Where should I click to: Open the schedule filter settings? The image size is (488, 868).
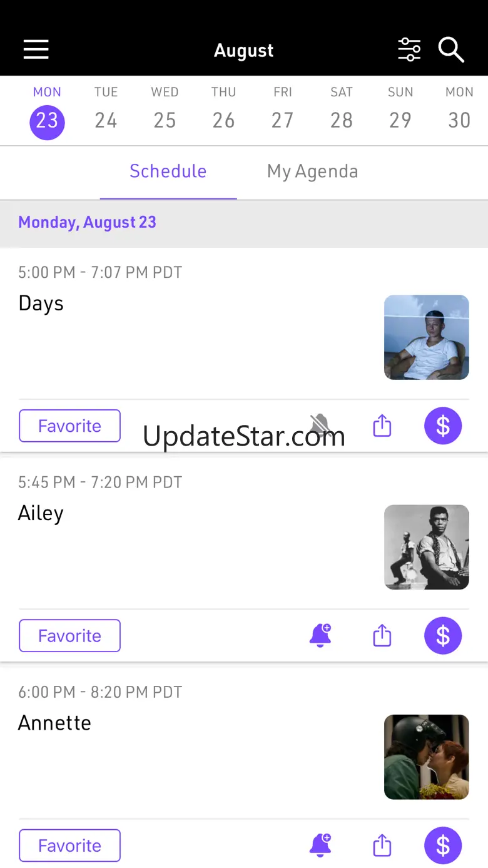click(409, 49)
